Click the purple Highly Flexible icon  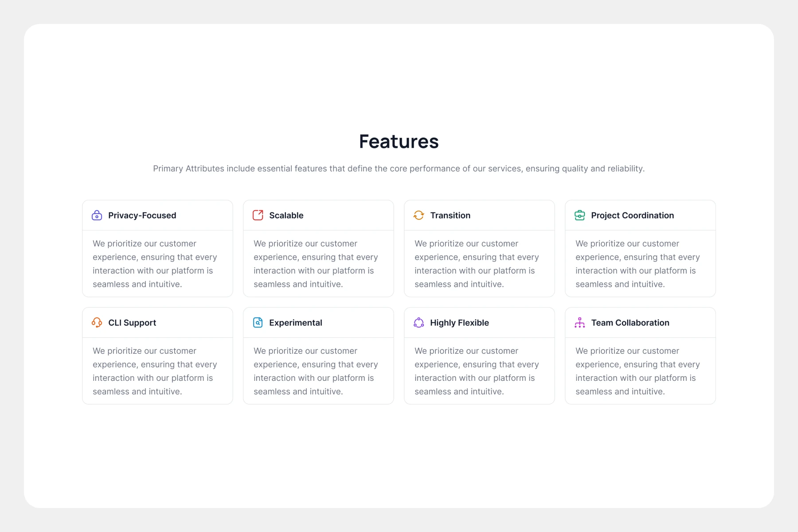click(x=419, y=323)
